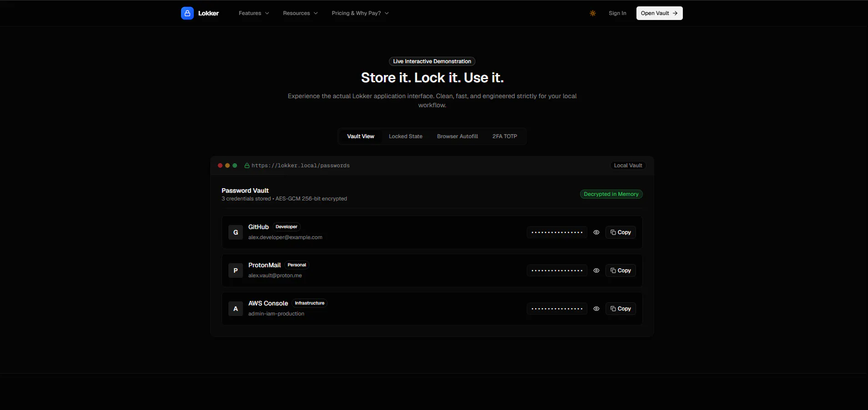The image size is (868, 410).
Task: Click the GitHub entry title
Action: [x=258, y=227]
